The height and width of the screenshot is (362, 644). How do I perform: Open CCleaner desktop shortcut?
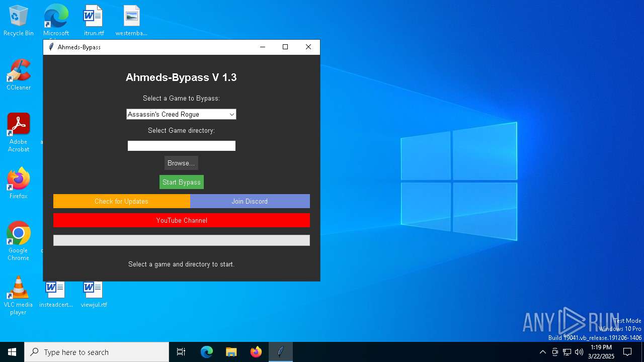tap(19, 75)
